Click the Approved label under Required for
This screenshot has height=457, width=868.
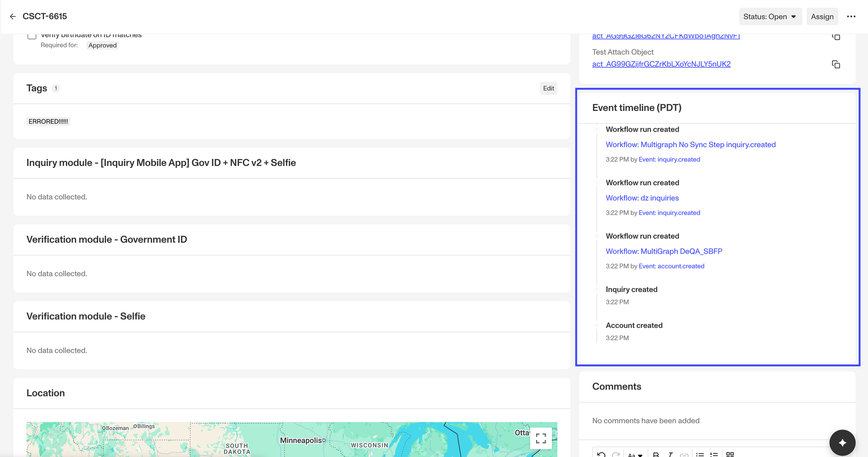[103, 45]
